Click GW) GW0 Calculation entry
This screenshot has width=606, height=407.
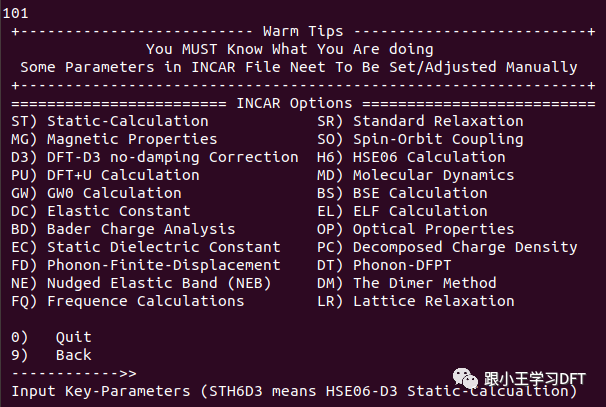click(96, 193)
